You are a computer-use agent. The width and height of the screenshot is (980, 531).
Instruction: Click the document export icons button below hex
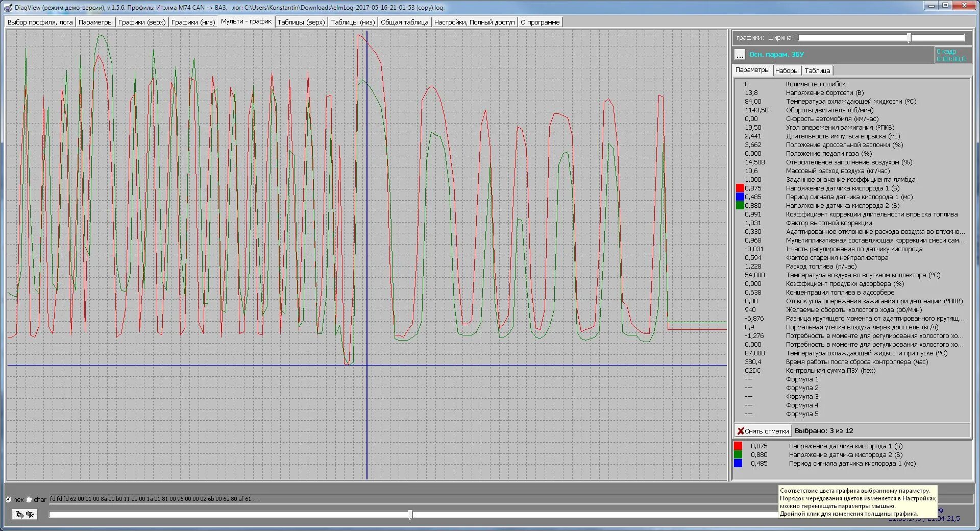click(24, 515)
